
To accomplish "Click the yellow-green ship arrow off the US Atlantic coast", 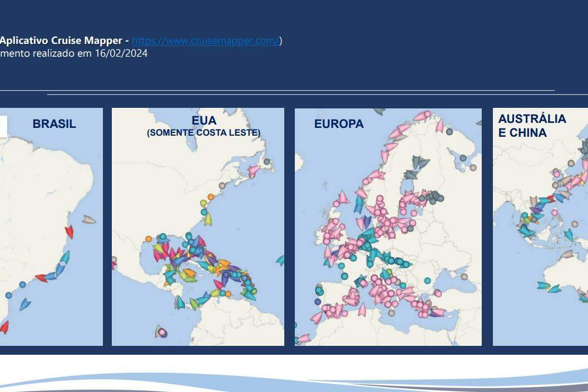I will coord(207,219).
